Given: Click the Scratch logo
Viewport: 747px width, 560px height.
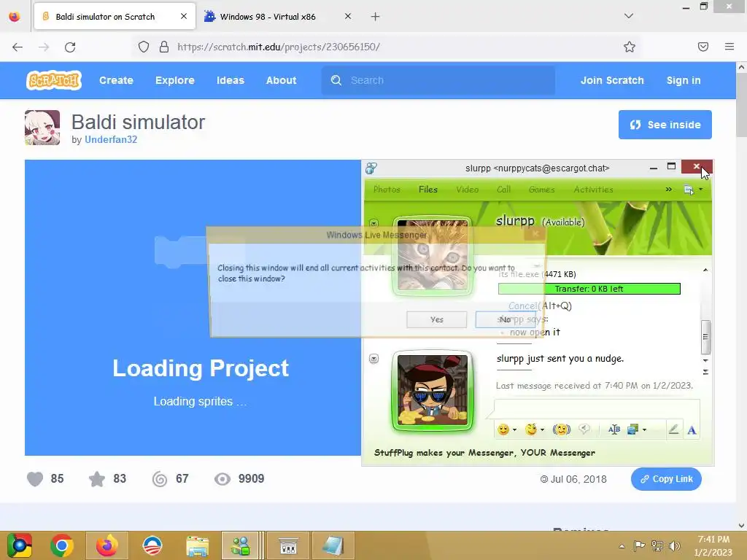Looking at the screenshot, I should 54,80.
